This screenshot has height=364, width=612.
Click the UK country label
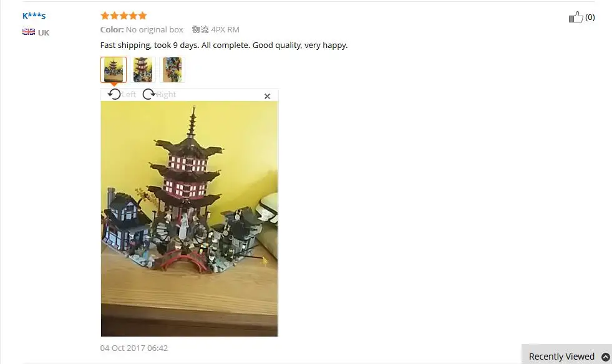tap(43, 33)
